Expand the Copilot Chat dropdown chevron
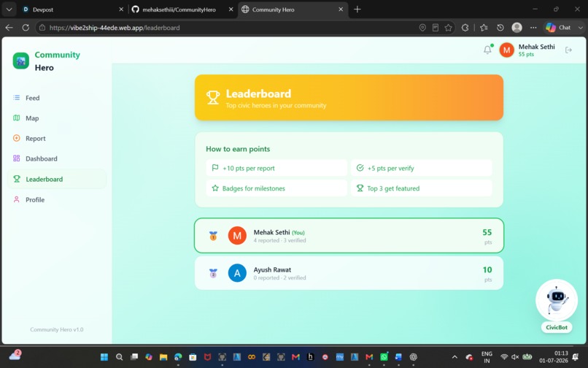588x368 pixels. pos(581,28)
